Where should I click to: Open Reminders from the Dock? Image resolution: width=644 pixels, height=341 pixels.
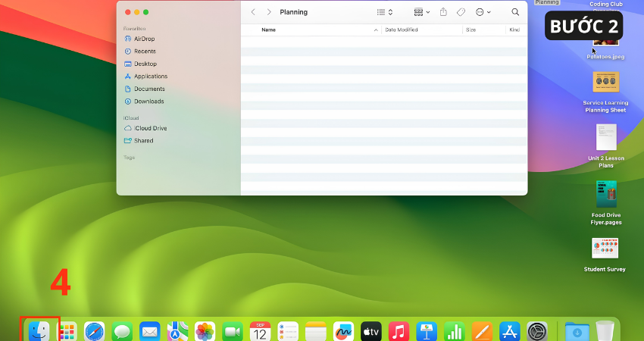tap(288, 331)
